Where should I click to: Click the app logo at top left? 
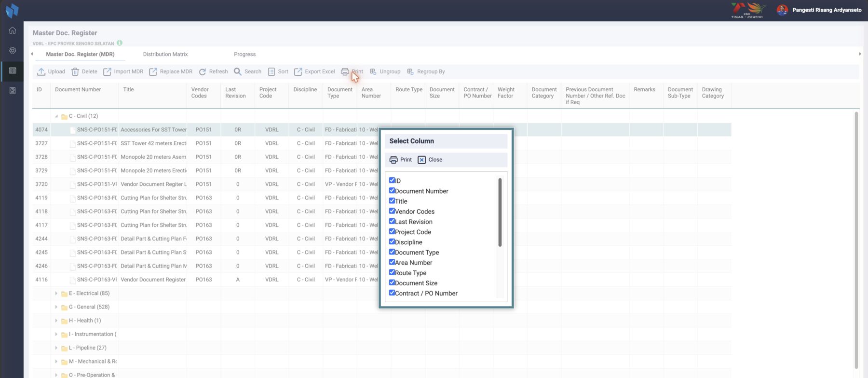pos(12,10)
